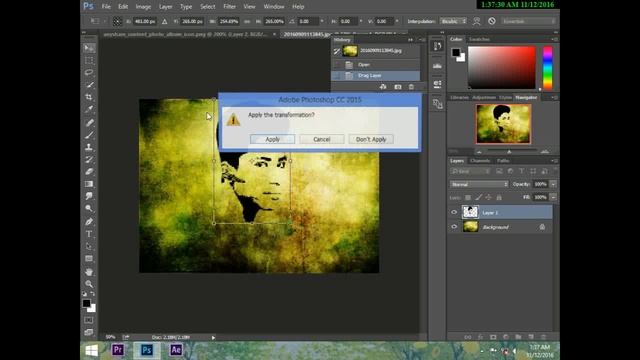The image size is (640, 360).
Task: Select the Dodge tool
Action: 89,209
